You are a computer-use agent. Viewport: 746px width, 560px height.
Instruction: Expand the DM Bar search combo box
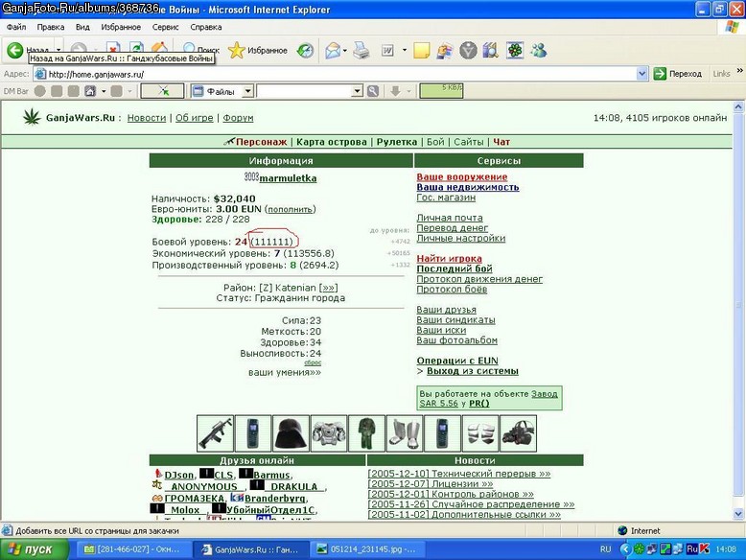click(357, 91)
